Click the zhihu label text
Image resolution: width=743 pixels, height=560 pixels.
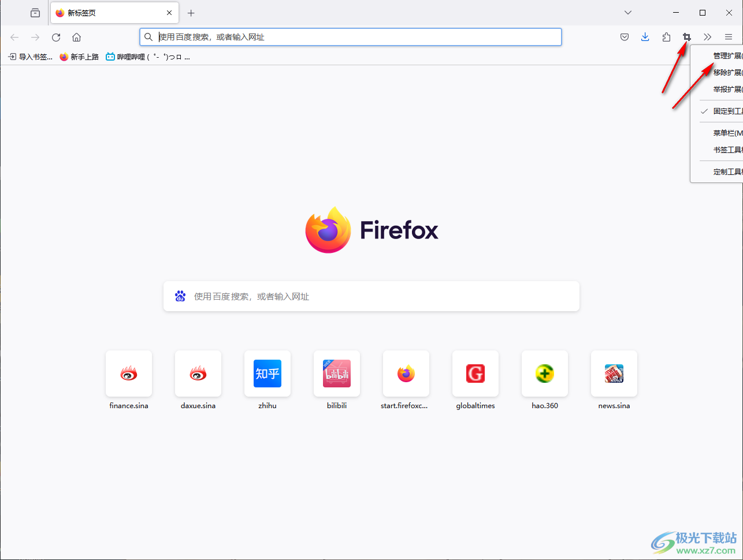tap(268, 406)
